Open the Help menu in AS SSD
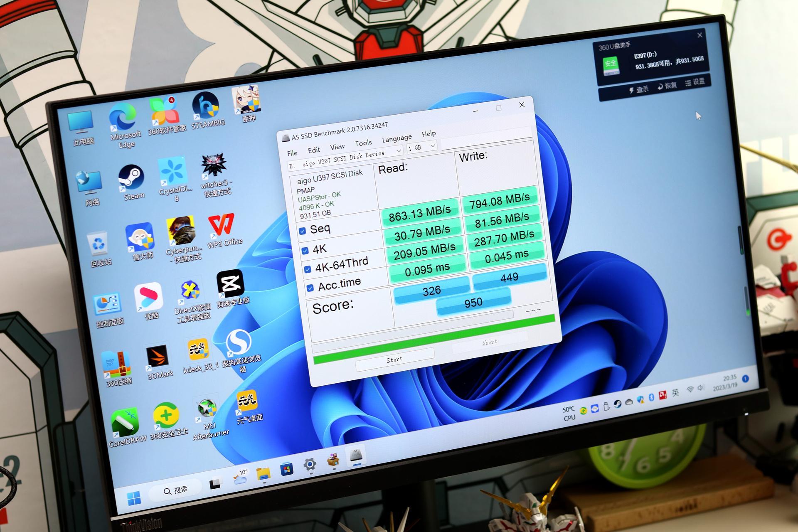The width and height of the screenshot is (798, 532). pos(429,133)
